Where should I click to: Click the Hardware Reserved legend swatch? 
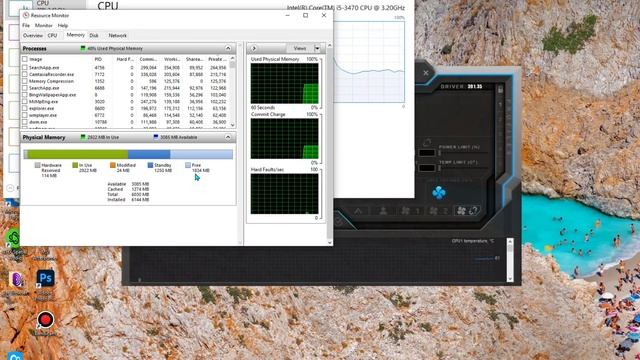point(38,165)
